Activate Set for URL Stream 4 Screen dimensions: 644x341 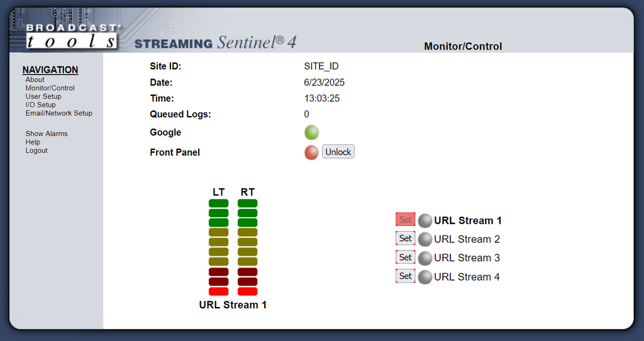click(x=406, y=276)
